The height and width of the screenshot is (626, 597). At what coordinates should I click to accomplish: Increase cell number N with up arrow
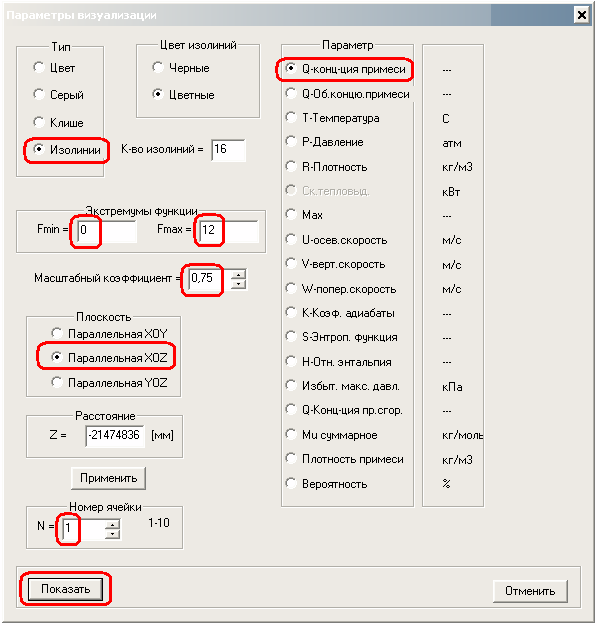point(113,525)
